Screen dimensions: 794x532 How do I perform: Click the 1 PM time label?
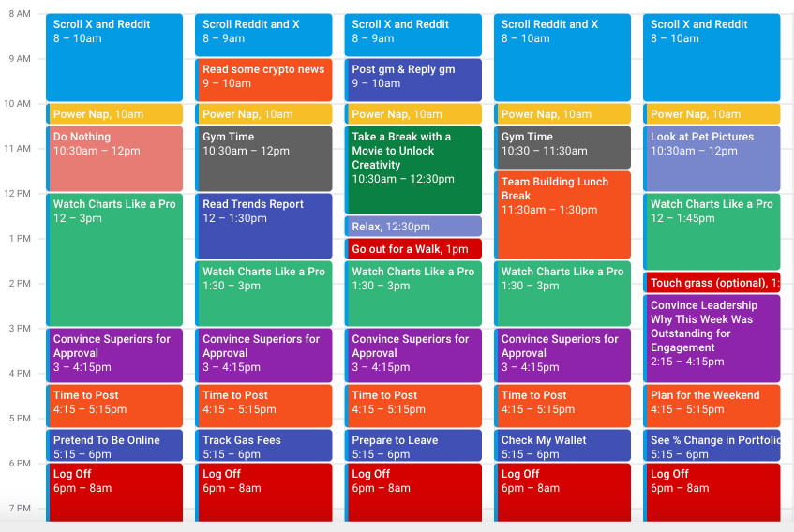click(20, 239)
